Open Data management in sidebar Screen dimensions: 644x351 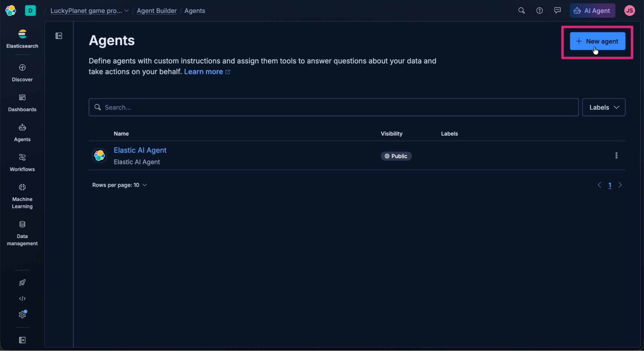click(x=22, y=233)
